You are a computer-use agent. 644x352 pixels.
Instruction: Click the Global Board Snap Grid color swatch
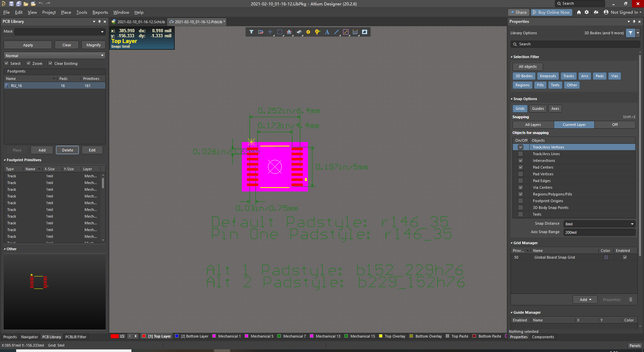pyautogui.click(x=606, y=257)
